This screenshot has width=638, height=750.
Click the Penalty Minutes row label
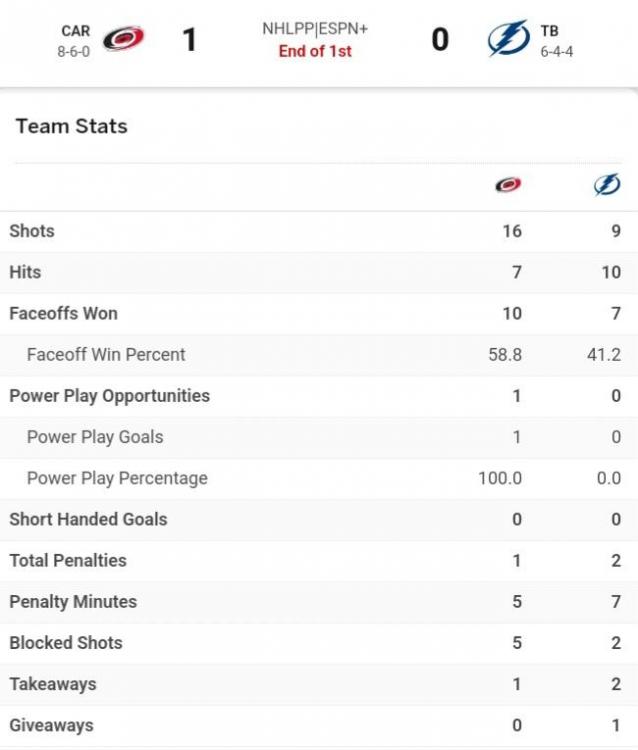coord(73,602)
